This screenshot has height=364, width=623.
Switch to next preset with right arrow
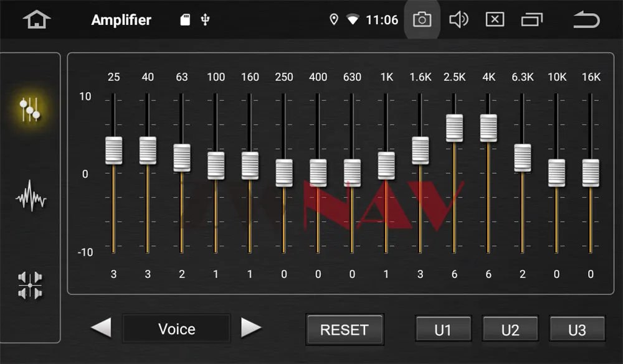[251, 328]
